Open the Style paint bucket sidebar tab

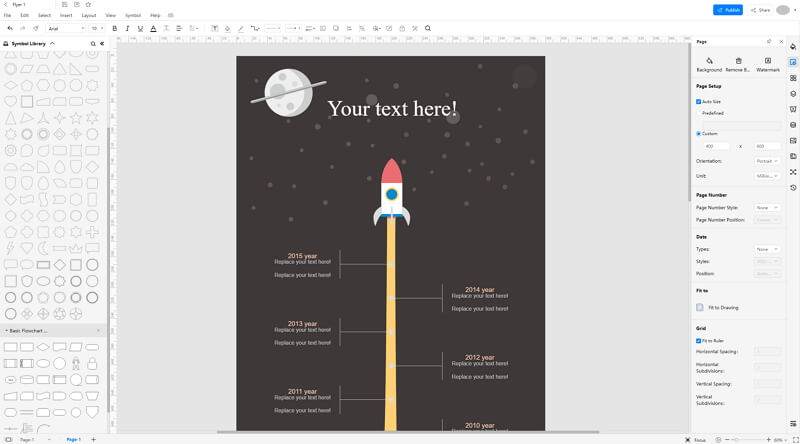click(793, 46)
